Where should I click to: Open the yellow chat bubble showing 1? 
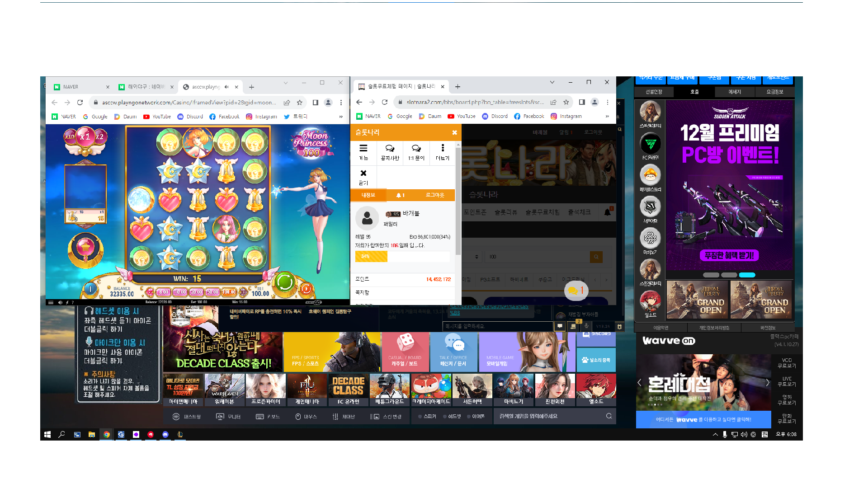(576, 291)
